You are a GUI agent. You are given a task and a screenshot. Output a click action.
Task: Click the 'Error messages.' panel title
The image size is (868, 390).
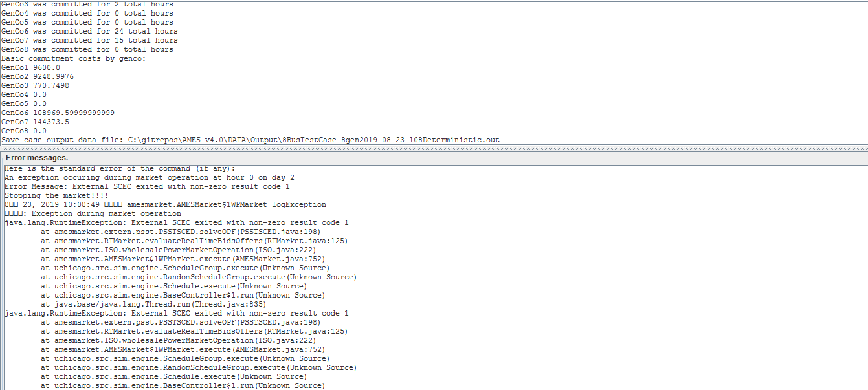[x=37, y=158]
